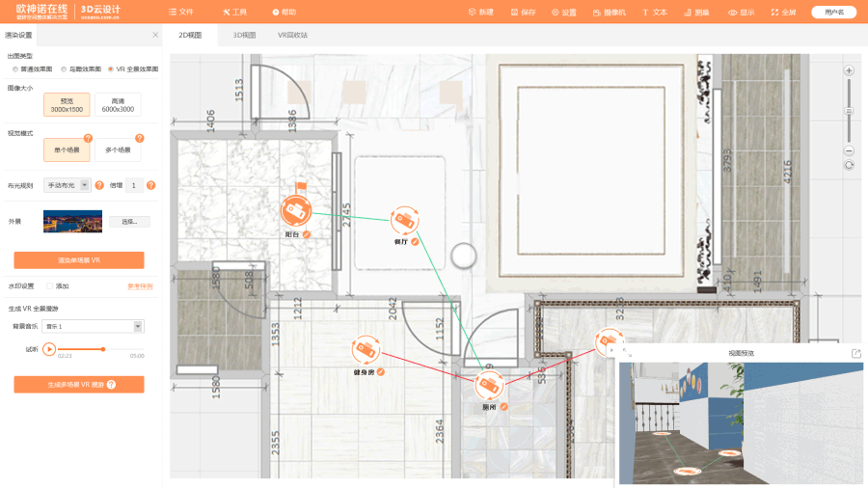Click the 用户名 account button

point(834,13)
